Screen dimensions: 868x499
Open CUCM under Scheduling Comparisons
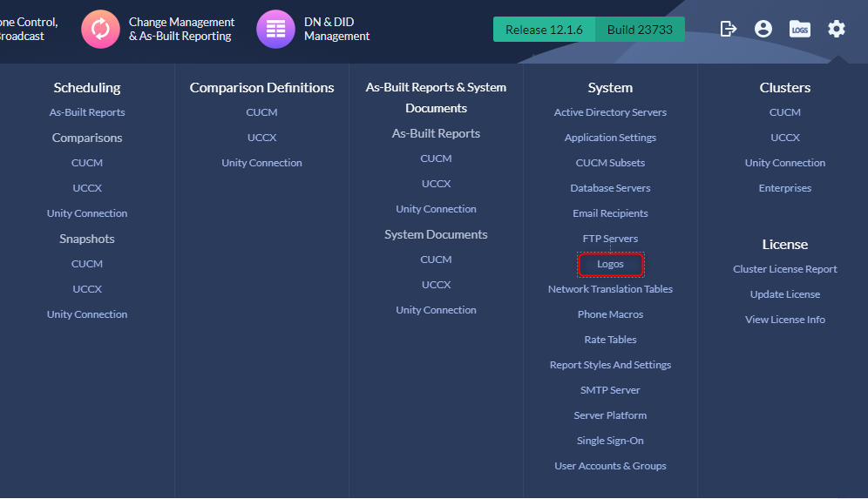(x=87, y=163)
